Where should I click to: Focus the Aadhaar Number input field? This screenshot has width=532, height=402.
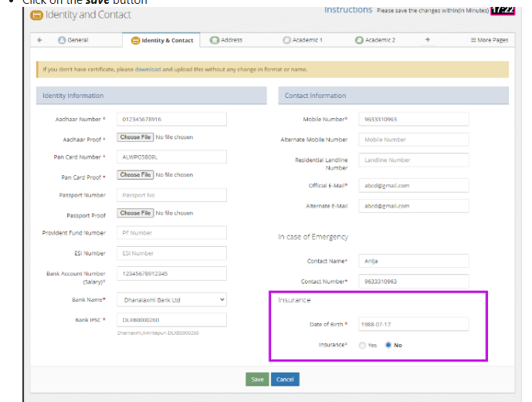pyautogui.click(x=171, y=119)
